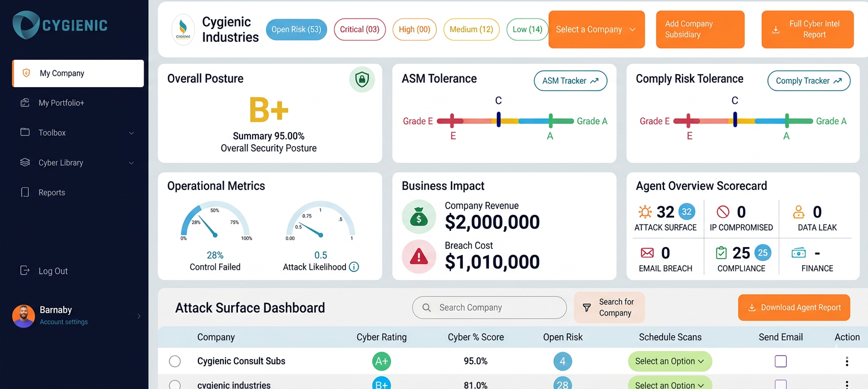This screenshot has width=868, height=389.
Task: Click the Email Breach envelope icon
Action: (x=646, y=253)
